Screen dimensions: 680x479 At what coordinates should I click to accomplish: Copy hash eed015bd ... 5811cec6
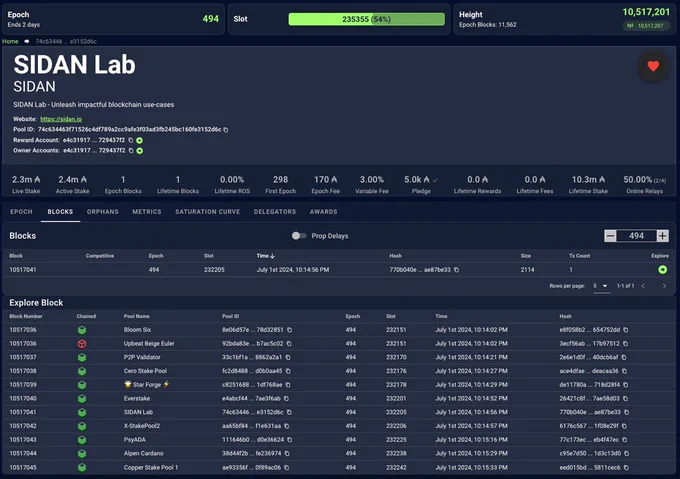tap(626, 468)
